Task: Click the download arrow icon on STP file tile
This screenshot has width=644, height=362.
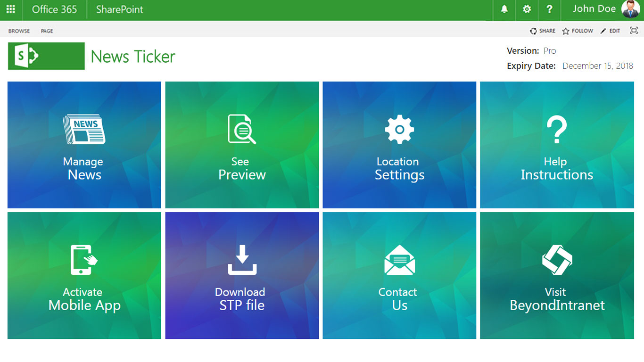Action: coord(242,260)
